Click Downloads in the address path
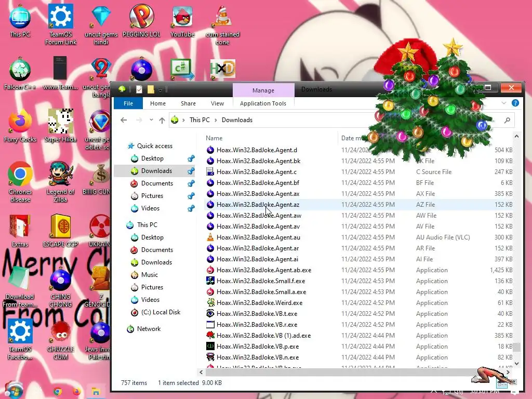Screen dimensions: 532x399 (237, 120)
